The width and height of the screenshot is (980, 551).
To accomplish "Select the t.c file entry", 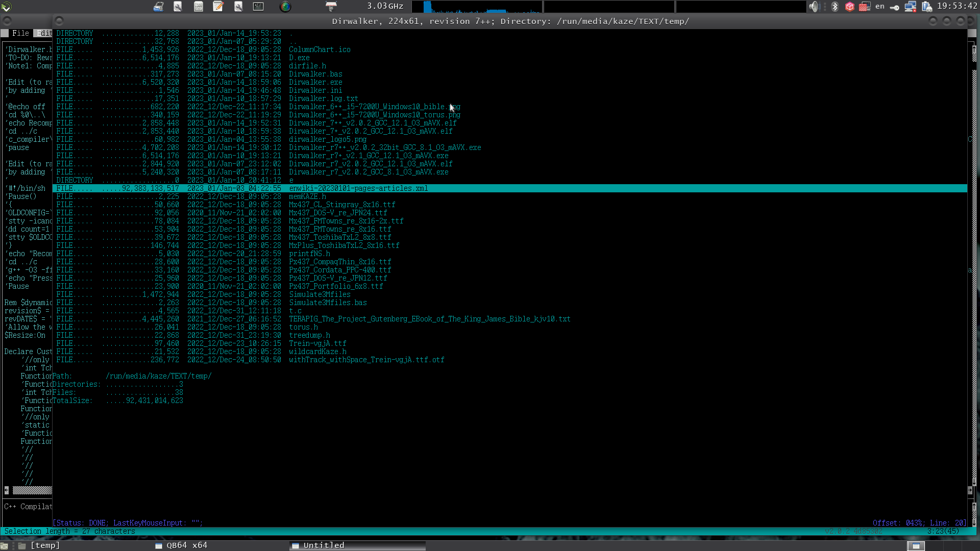I will pyautogui.click(x=295, y=311).
